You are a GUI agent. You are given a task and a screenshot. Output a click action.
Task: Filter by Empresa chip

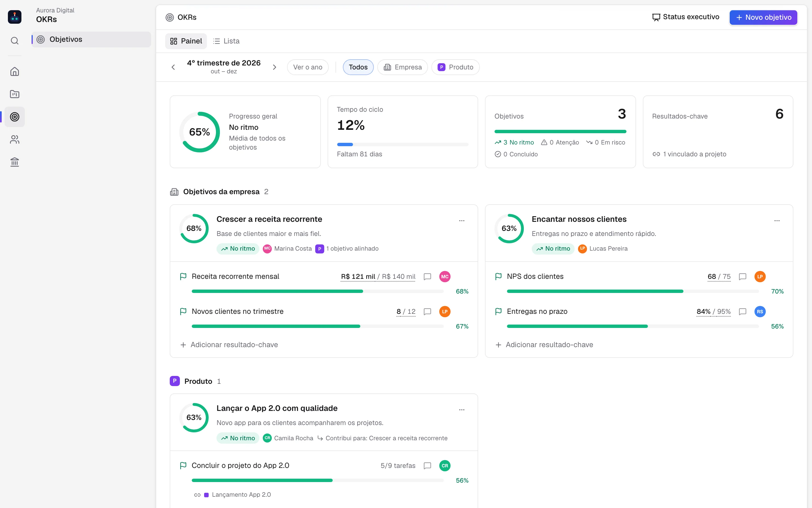click(402, 67)
